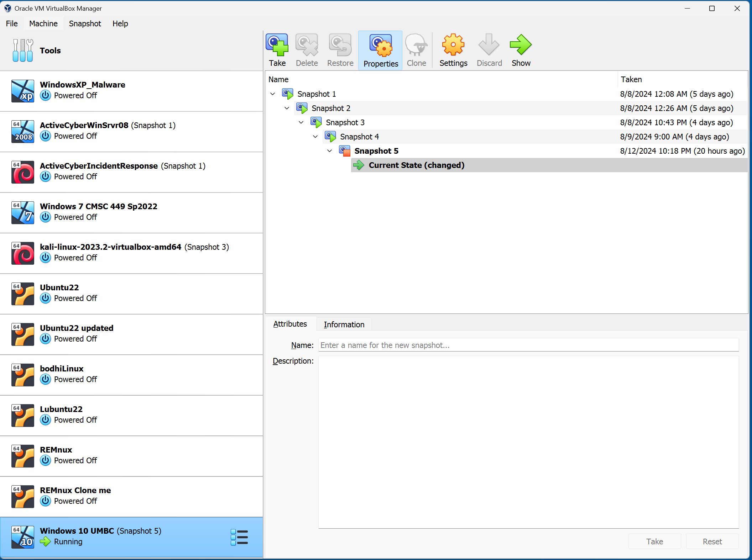Open the Help menu

pos(120,23)
